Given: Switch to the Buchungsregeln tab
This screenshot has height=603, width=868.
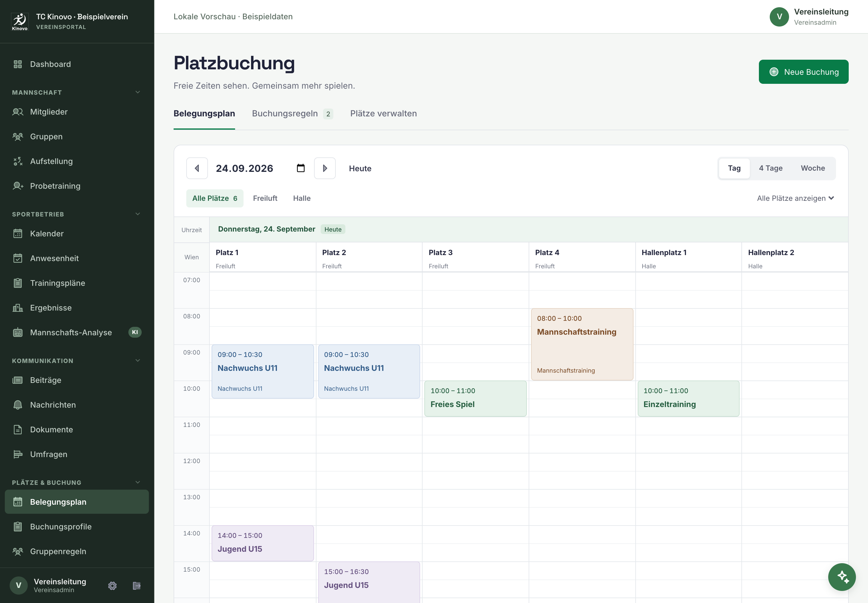Looking at the screenshot, I should tap(292, 114).
